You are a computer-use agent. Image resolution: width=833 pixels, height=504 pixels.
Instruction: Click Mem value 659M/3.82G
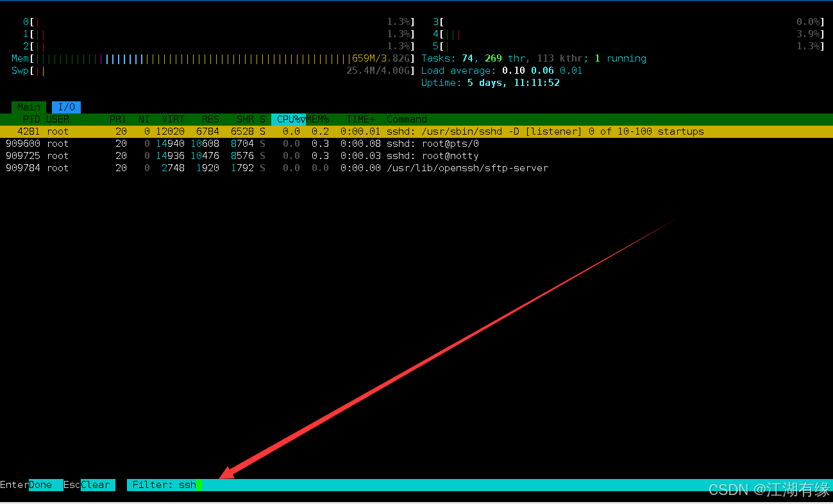[381, 58]
